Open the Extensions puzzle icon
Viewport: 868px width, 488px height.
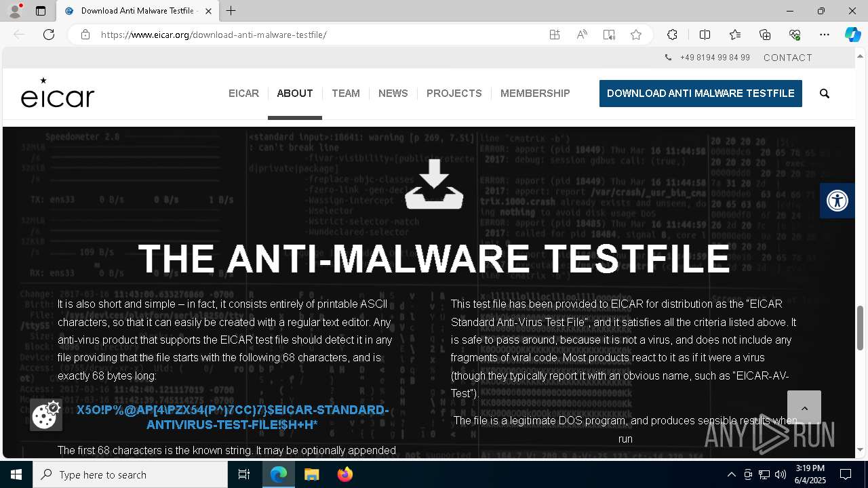pos(672,35)
